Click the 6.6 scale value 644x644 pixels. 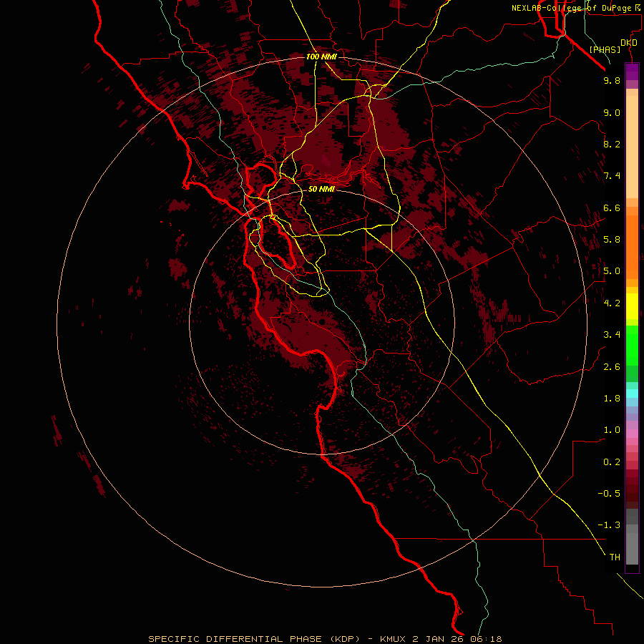pyautogui.click(x=612, y=208)
